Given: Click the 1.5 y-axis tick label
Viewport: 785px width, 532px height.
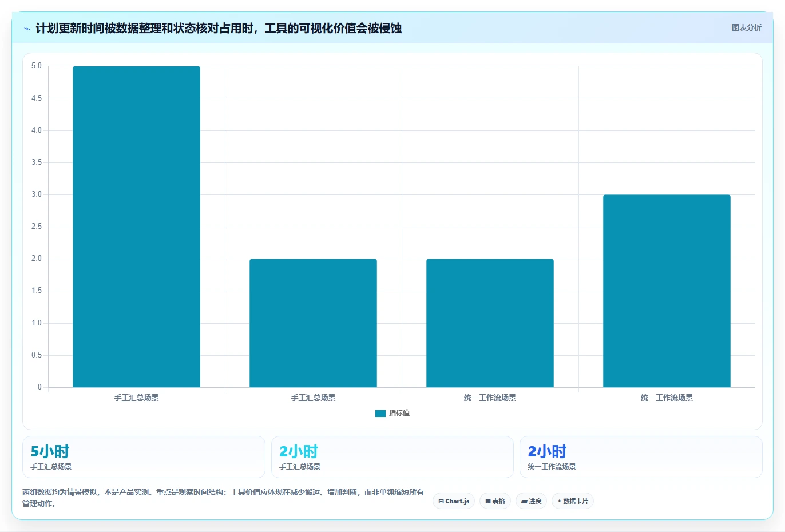Looking at the screenshot, I should 37,291.
